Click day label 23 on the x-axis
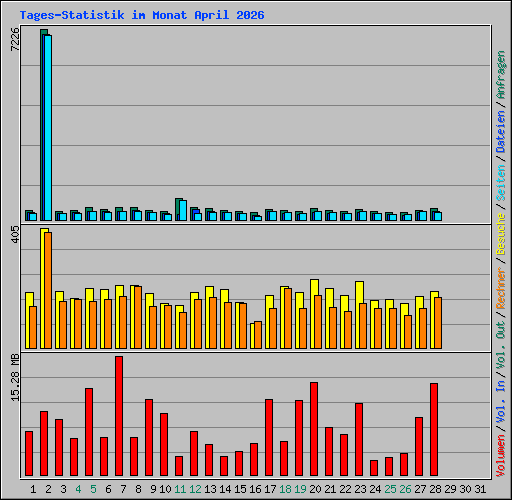 360,489
